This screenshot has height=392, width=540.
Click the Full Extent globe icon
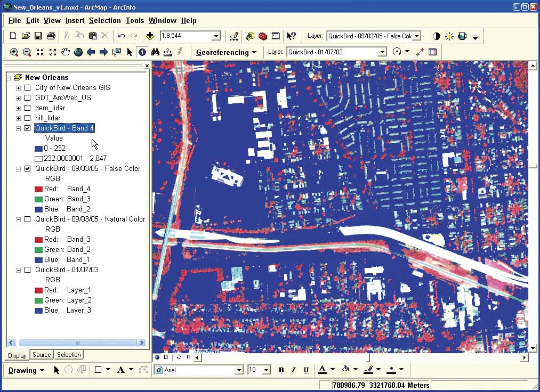78,52
